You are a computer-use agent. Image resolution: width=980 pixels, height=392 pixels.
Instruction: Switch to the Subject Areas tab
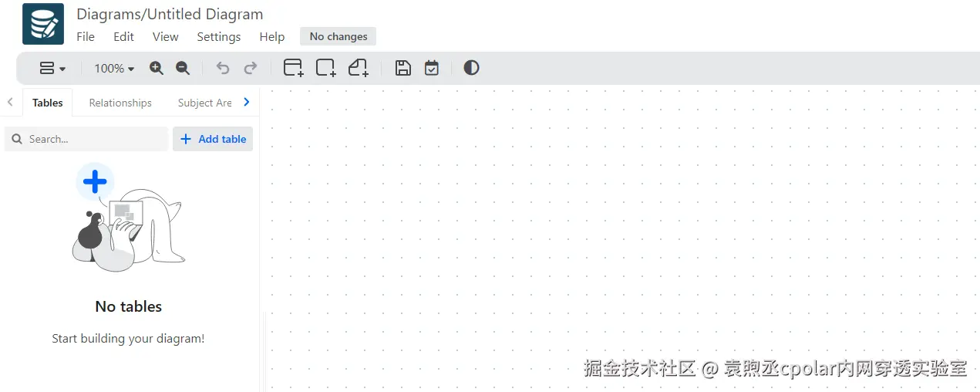(204, 103)
